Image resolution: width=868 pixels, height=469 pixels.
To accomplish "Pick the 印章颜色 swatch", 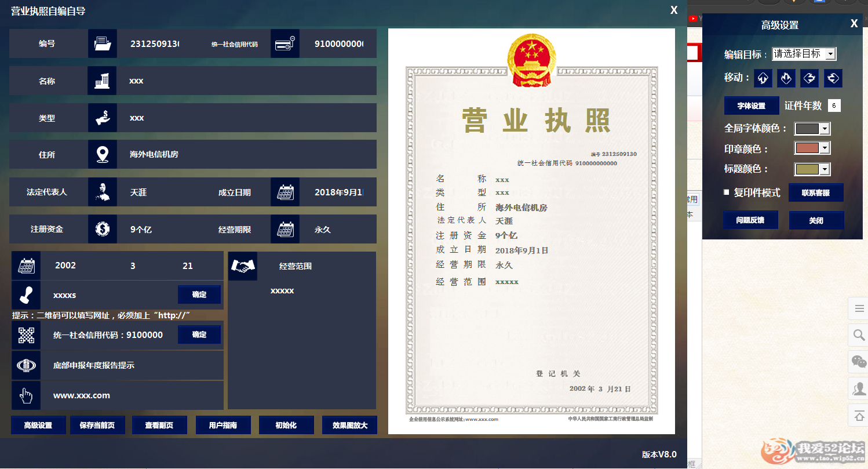I will point(807,148).
